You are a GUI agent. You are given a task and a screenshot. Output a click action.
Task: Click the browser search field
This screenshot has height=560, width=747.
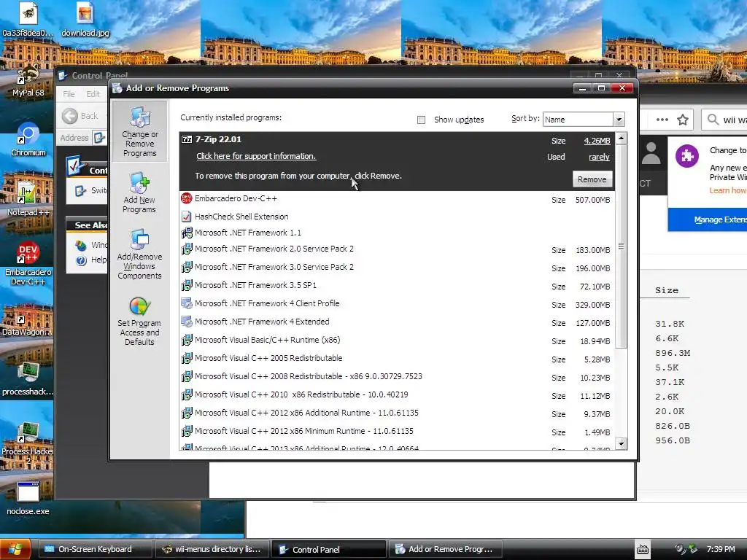pyautogui.click(x=724, y=120)
